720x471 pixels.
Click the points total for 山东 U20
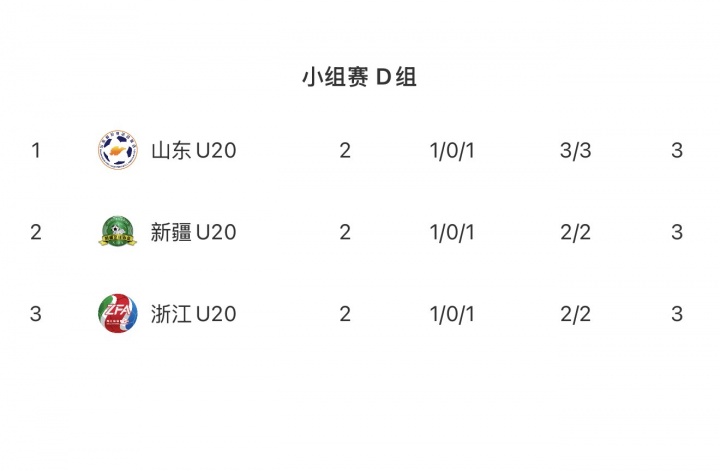[677, 151]
